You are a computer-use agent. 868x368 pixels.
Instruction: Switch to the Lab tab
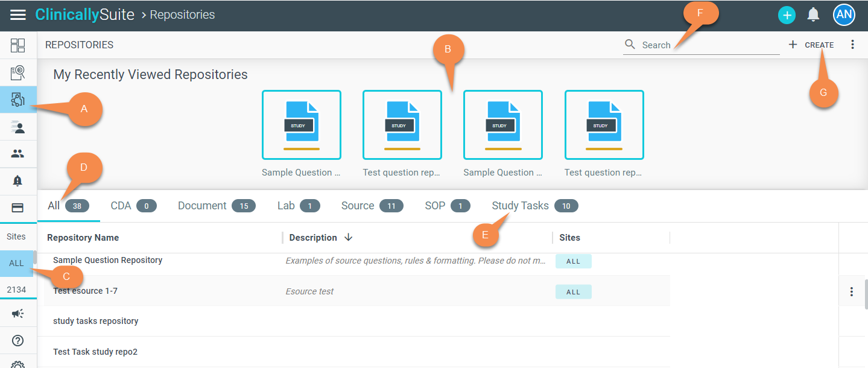299,206
